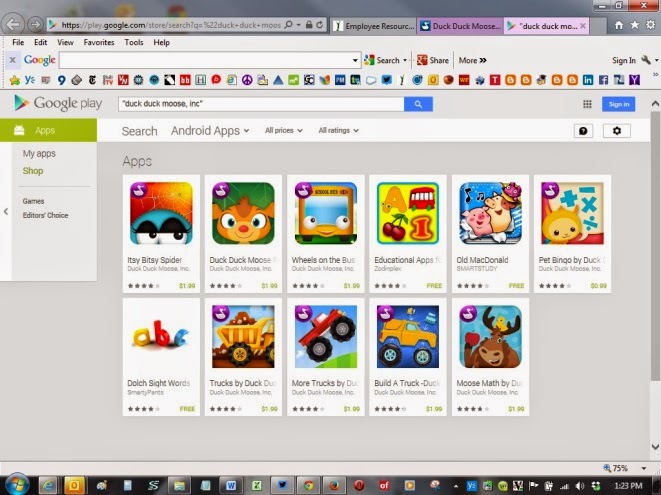Open the Trucks by Duck Duck Moose card
Image resolution: width=661 pixels, height=495 pixels.
coord(243,357)
